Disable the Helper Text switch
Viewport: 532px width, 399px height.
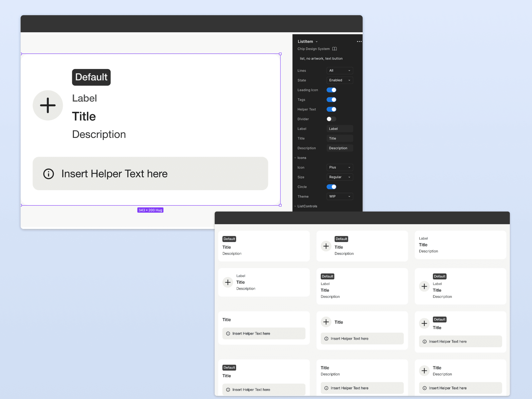331,109
